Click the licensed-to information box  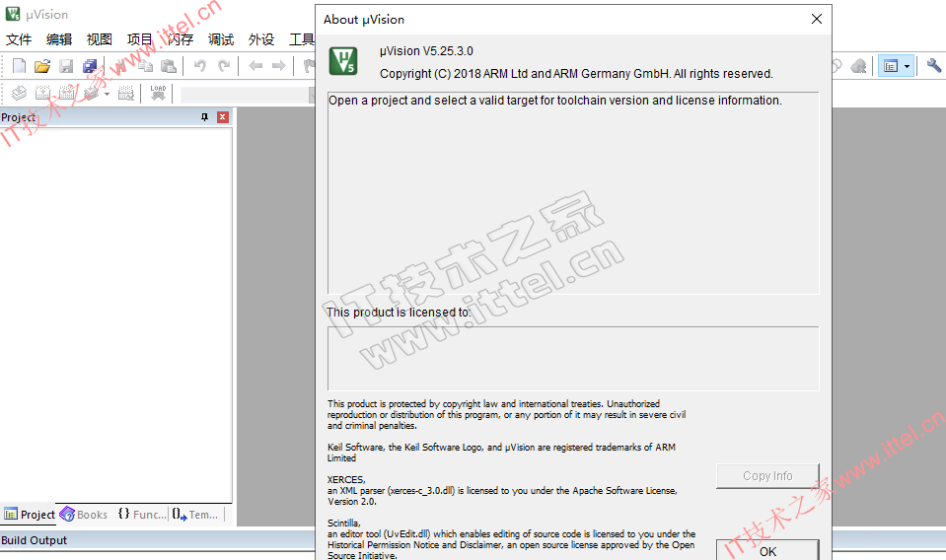573,359
